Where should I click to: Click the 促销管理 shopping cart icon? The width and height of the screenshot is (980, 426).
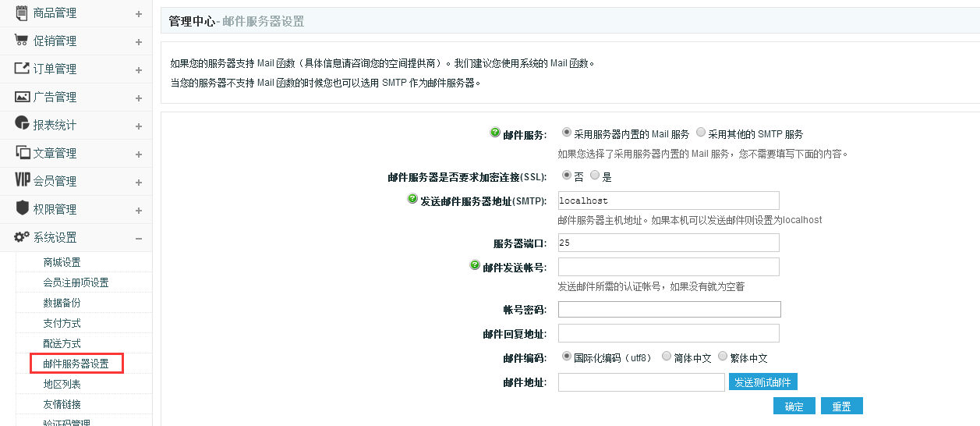(22, 40)
